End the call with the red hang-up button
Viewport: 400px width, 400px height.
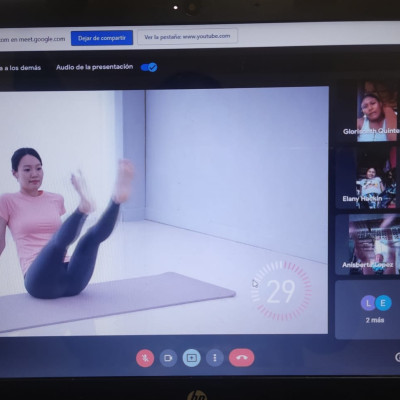coord(242,358)
